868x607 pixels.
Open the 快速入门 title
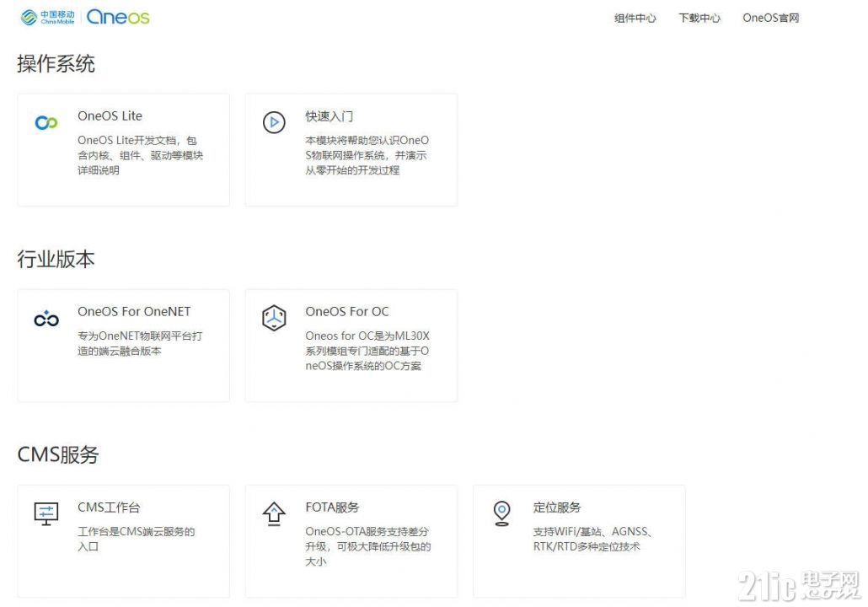[329, 116]
